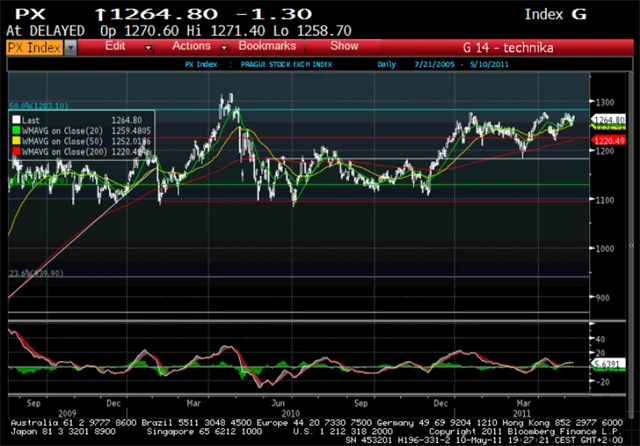Click the white Last legend swatch
Screen dimensions: 640x446
(x=16, y=120)
